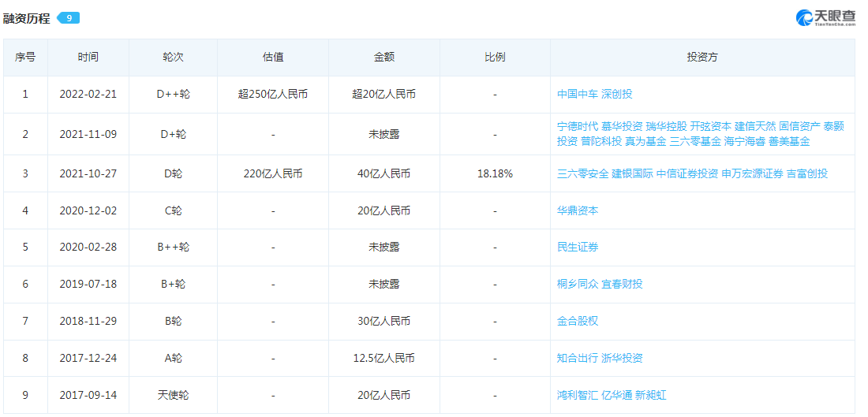The width and height of the screenshot is (868, 417).
Task: Click the 普陀科投 link
Action: pos(601,142)
